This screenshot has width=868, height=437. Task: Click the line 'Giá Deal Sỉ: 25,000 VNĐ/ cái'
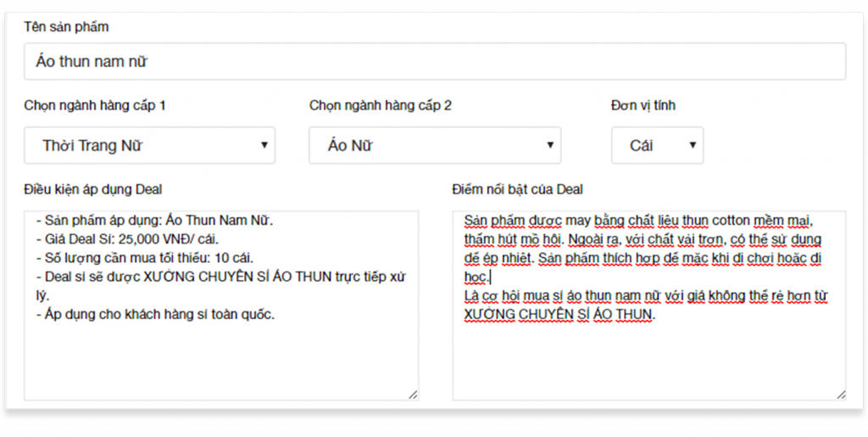pos(127,239)
